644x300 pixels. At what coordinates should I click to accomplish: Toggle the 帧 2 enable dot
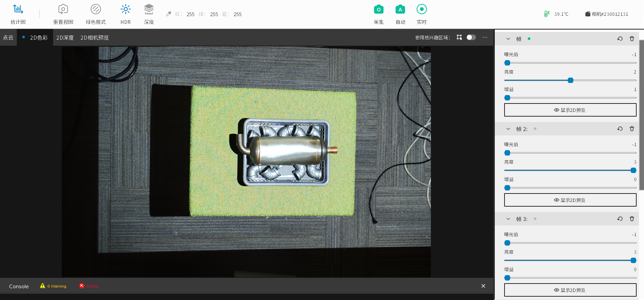(x=535, y=129)
